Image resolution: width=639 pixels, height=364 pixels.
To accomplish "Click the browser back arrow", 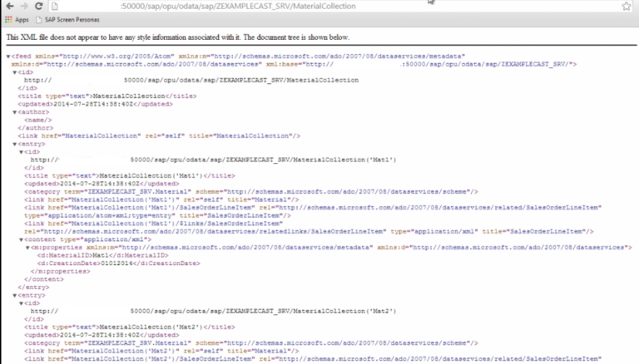I will pos(8,7).
